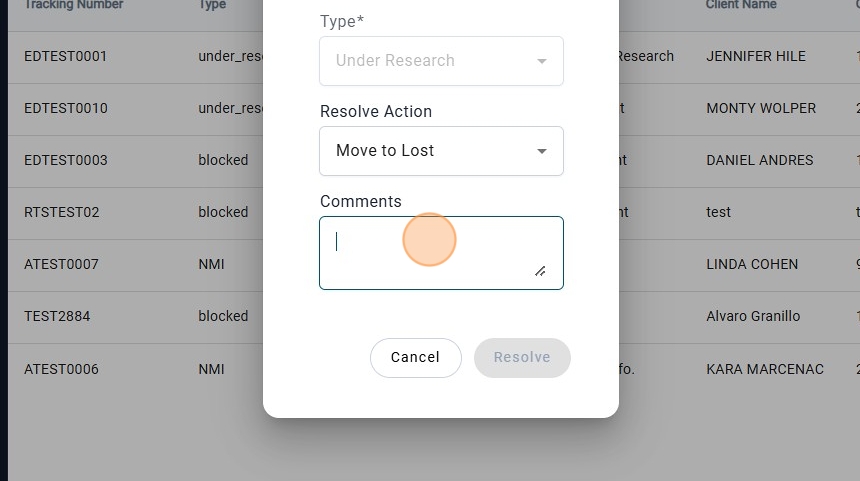Click the Resolve Action dropdown arrow
Image resolution: width=860 pixels, height=481 pixels.
[x=542, y=151]
